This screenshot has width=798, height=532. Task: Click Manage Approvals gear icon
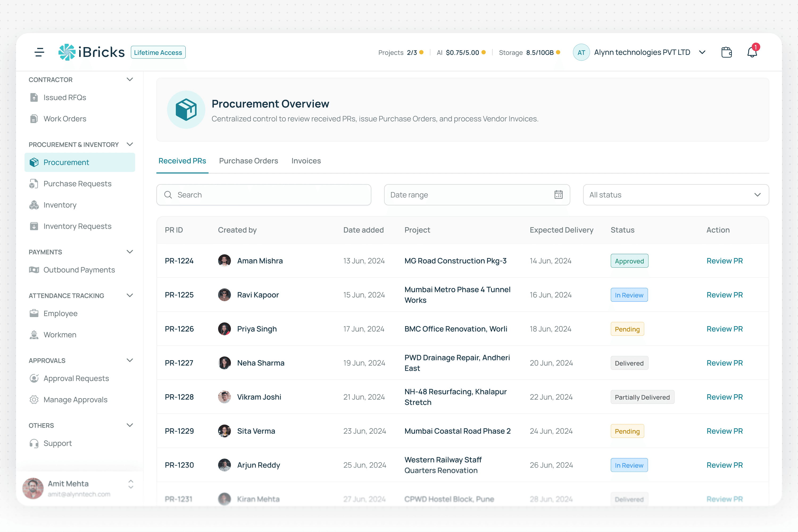[34, 399]
